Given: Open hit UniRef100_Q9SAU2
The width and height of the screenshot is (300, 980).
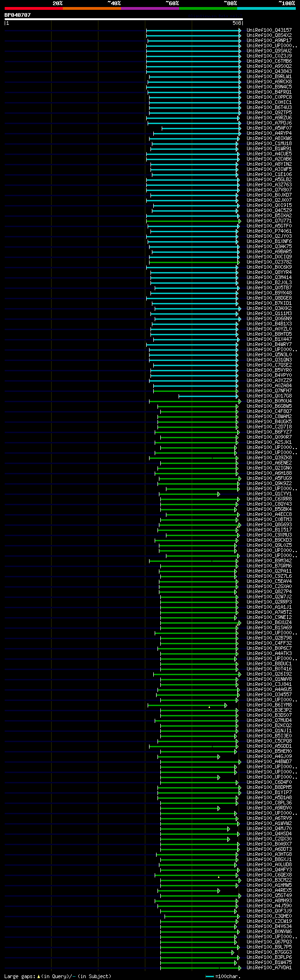Looking at the screenshot, I should click(269, 51).
